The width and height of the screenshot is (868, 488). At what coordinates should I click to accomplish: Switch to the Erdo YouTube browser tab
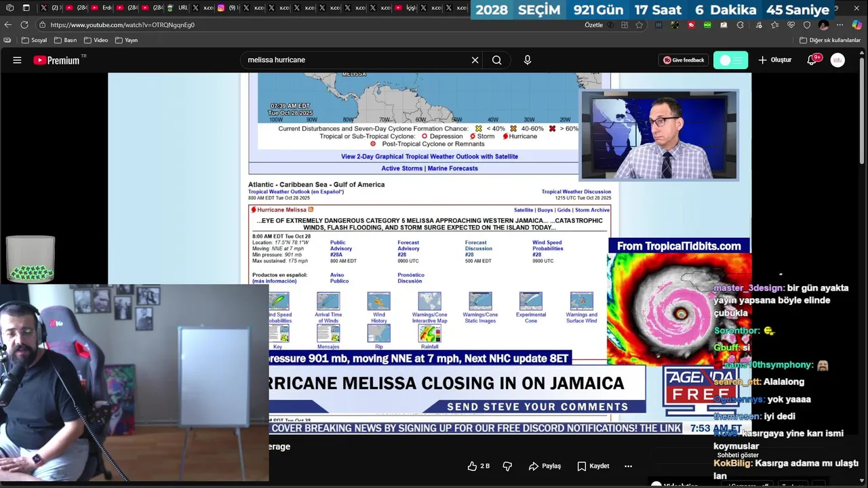click(x=102, y=8)
